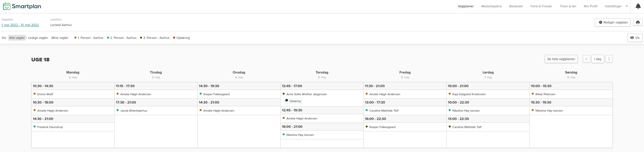Click Tuesday 11:15 - 17:30 time header
Image resolution: width=644 pixels, height=152 pixels.
pos(156,86)
